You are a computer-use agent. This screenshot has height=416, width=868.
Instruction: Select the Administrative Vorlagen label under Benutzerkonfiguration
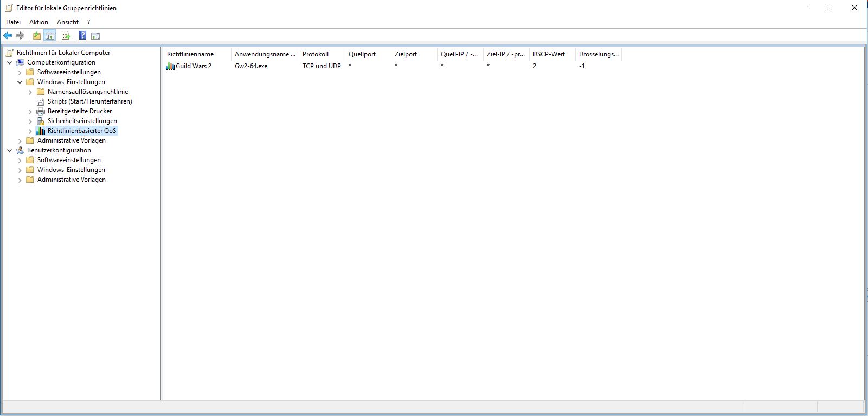click(72, 180)
